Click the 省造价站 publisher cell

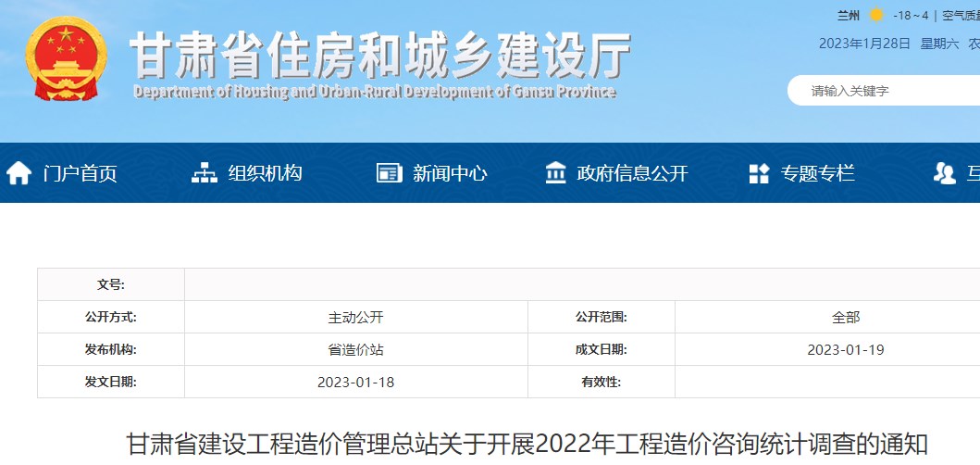[355, 349]
